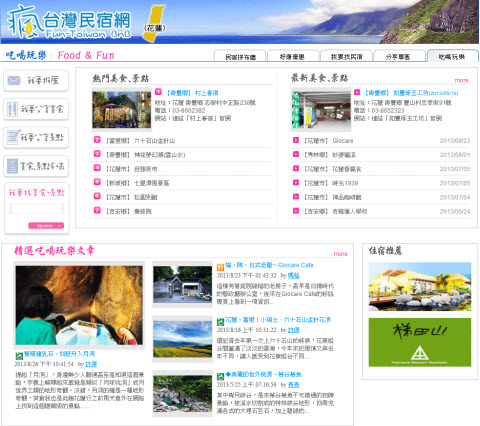Open more link in 最新美食、景點 section

coord(461,80)
